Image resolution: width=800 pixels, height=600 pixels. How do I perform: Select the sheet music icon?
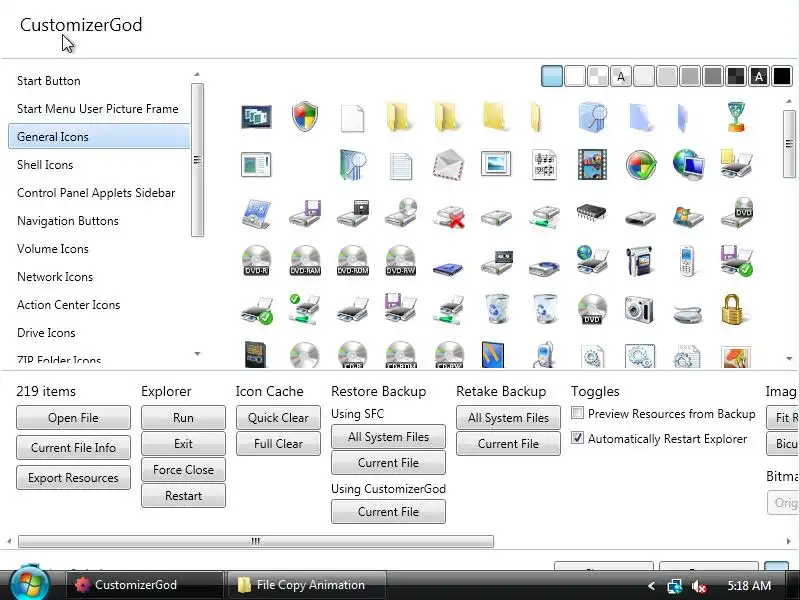click(x=544, y=165)
